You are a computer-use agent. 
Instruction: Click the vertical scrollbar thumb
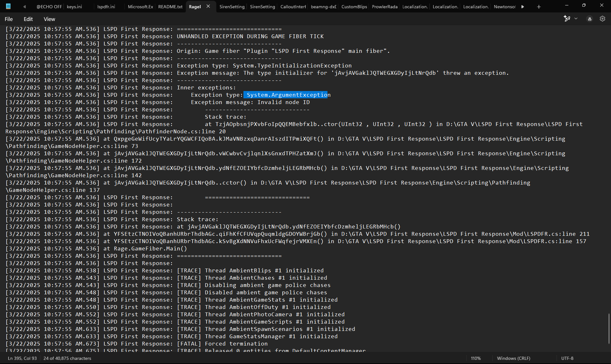click(609, 329)
